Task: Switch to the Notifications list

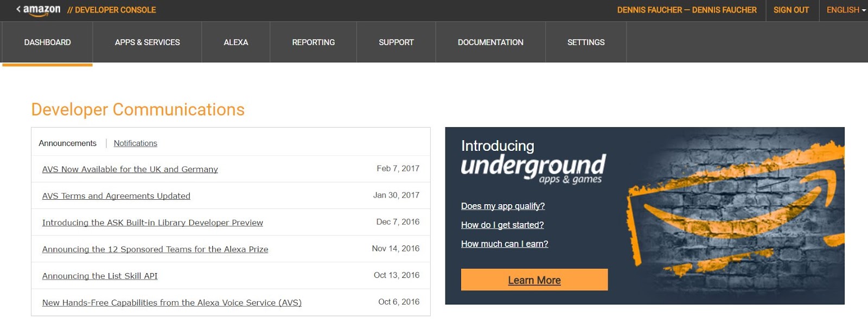Action: click(x=136, y=143)
